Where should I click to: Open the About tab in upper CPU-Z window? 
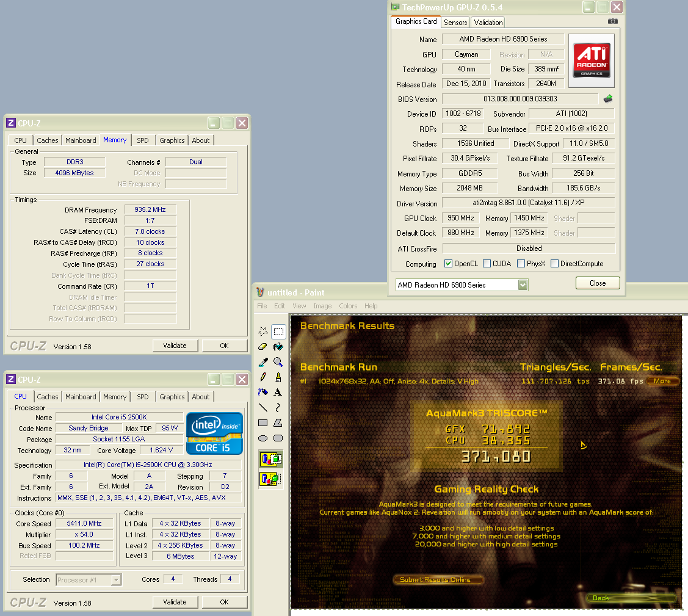(x=200, y=140)
